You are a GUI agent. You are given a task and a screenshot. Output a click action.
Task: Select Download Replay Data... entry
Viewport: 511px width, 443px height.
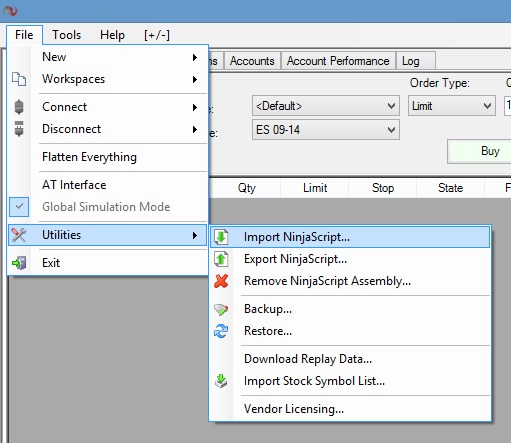350,359
